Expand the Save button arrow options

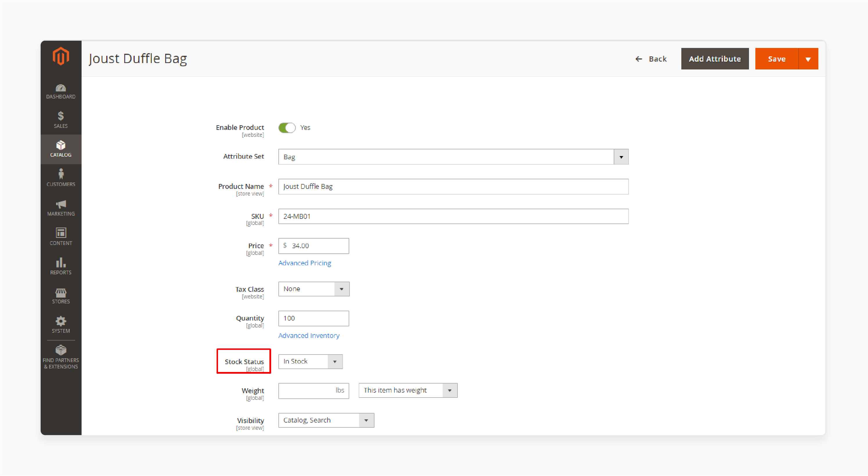[x=808, y=59]
